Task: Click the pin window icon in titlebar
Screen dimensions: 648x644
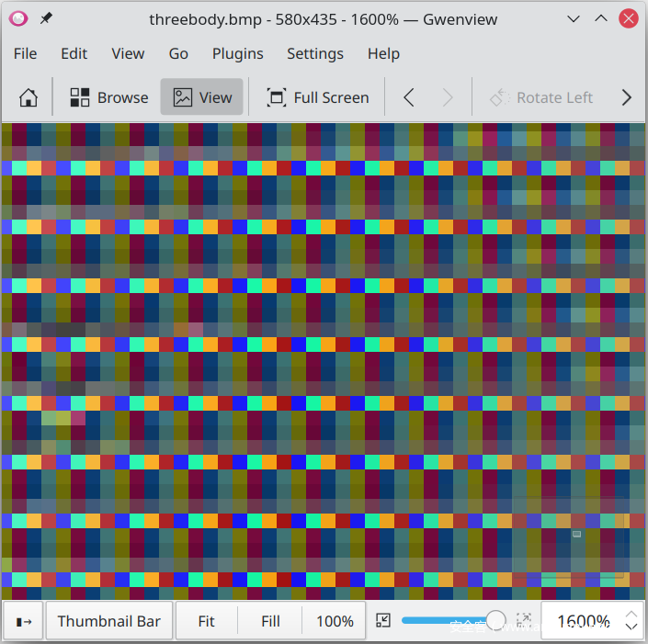Action: click(46, 18)
